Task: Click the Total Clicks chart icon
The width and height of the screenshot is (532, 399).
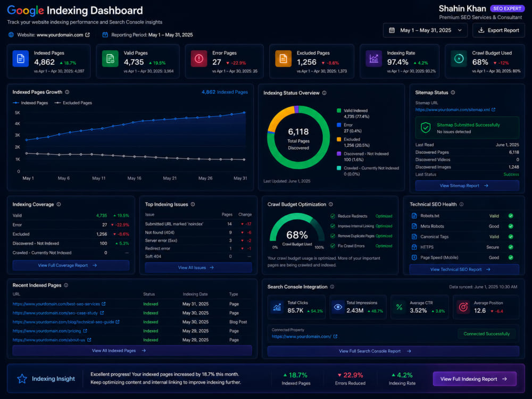Action: coord(277,307)
